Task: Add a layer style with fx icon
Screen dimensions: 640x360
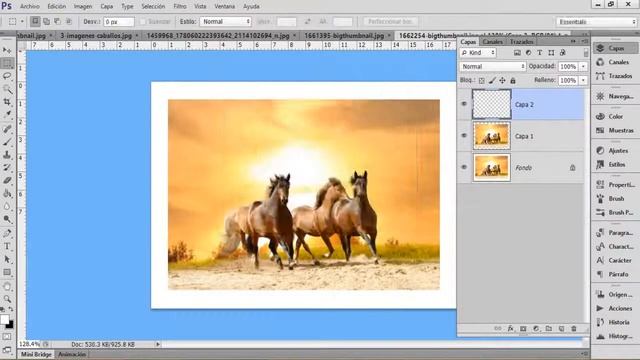Action: click(x=511, y=329)
